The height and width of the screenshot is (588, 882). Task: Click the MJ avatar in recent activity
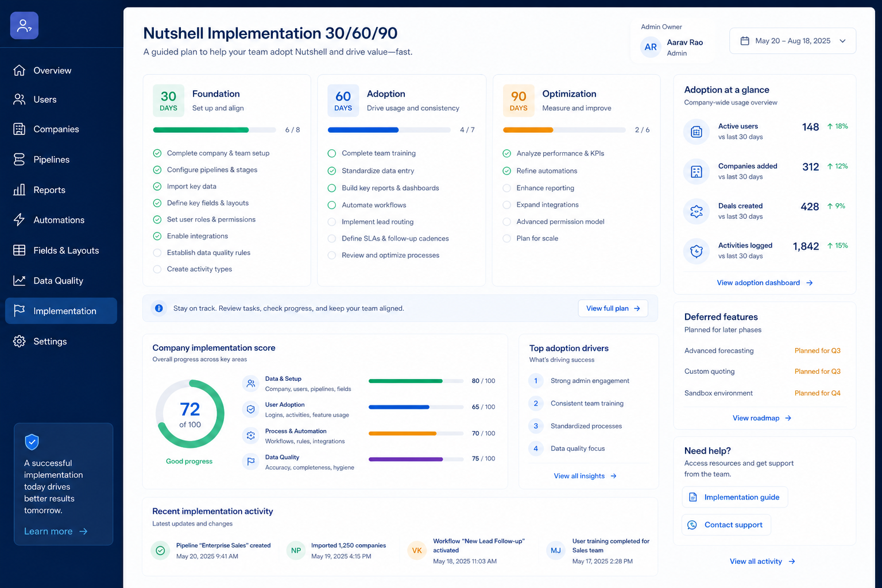click(556, 550)
